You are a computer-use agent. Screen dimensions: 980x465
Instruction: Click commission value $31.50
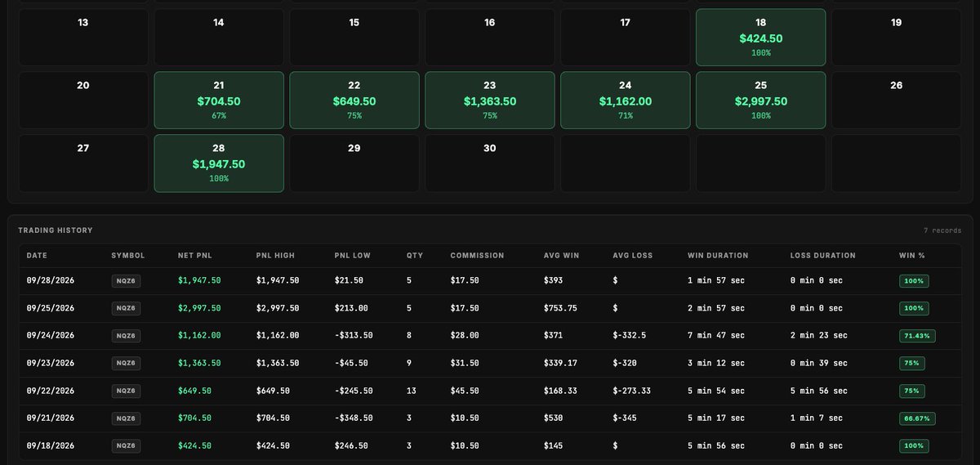[465, 363]
